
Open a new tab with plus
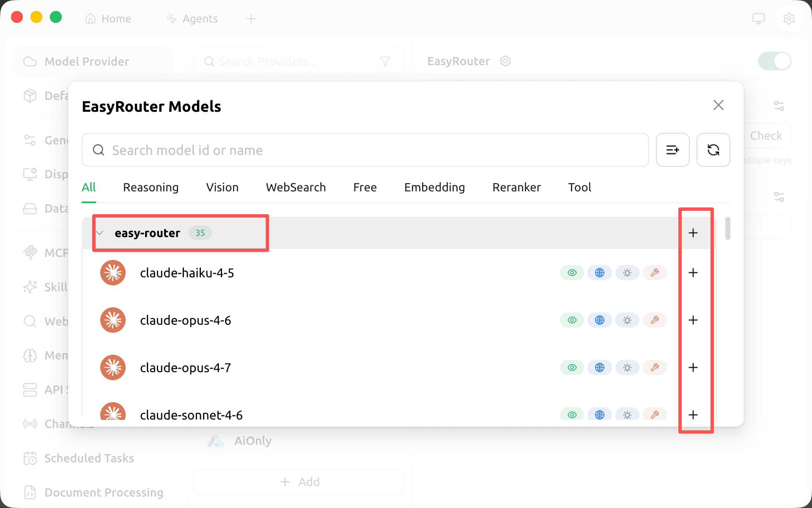251,19
